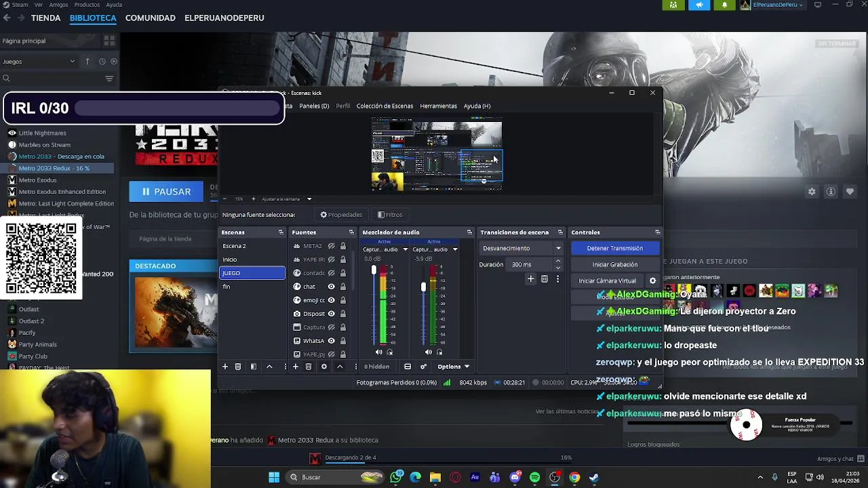Hide the chat source

coord(332,287)
